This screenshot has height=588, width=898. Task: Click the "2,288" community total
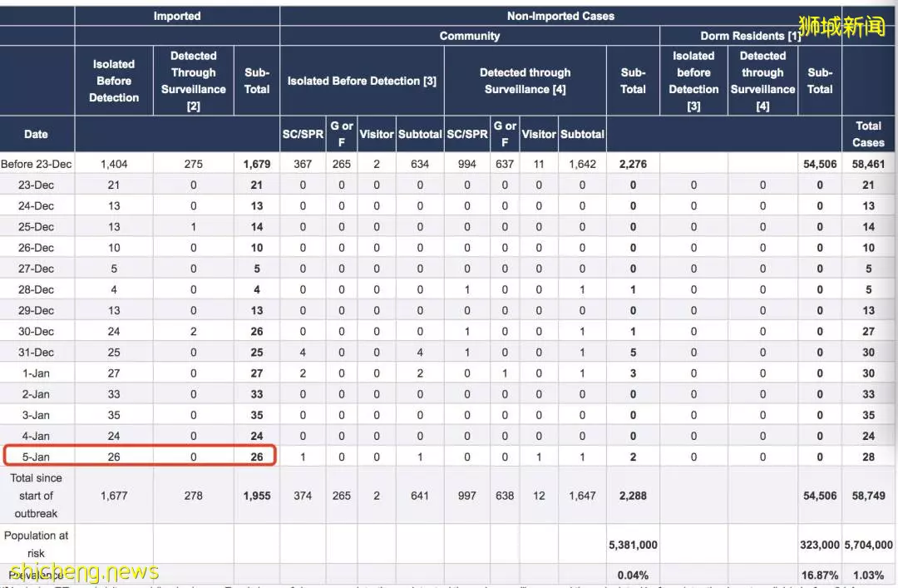(633, 496)
